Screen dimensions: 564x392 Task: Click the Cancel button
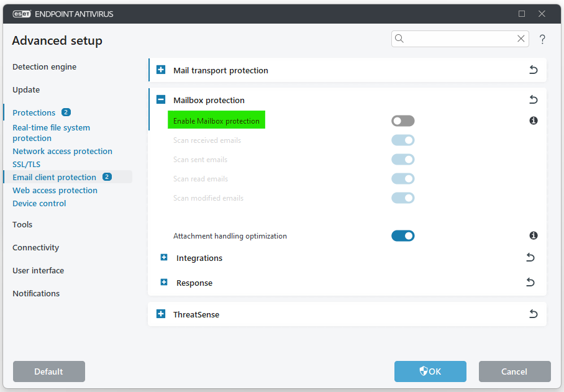pos(515,371)
